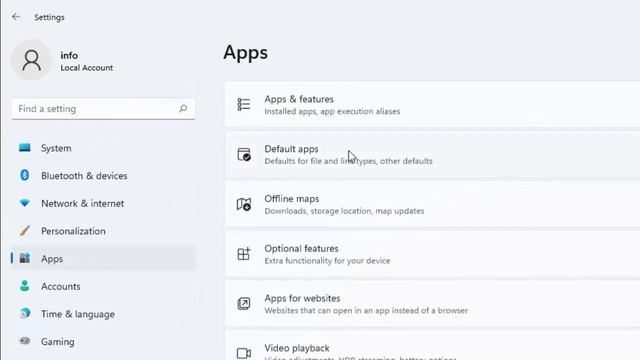The width and height of the screenshot is (640, 360).
Task: Click the Network wifi icon
Action: (x=24, y=203)
